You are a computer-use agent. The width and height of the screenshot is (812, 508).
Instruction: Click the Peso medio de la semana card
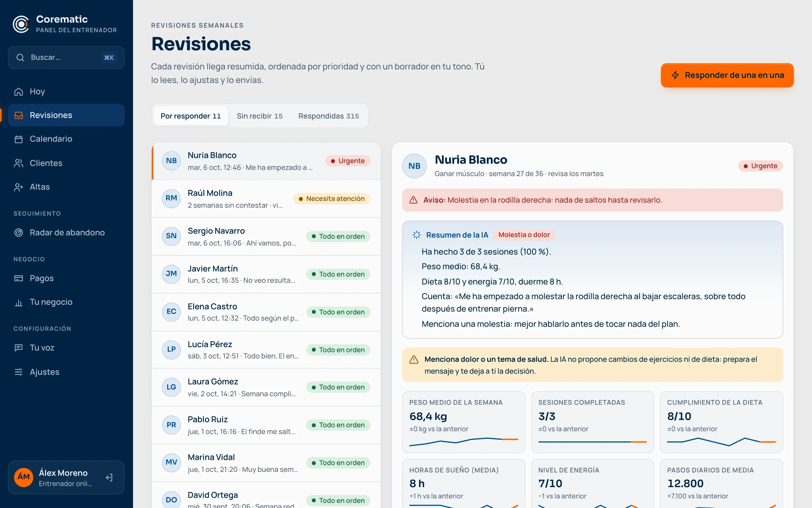[x=464, y=422]
